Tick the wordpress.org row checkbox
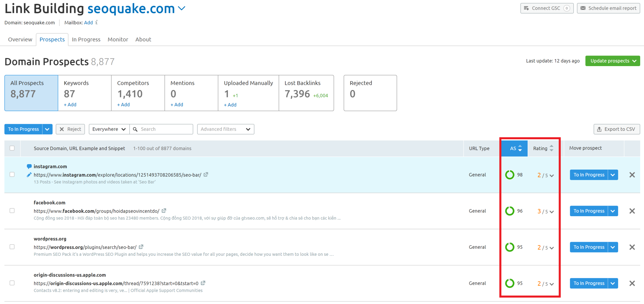Screen dimensions: 644x304 [12, 247]
